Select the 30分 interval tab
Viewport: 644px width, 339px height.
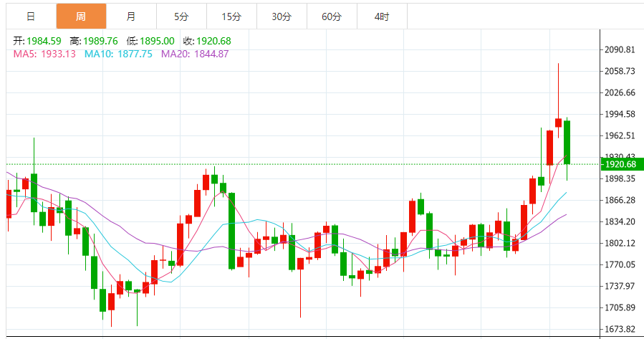coord(282,16)
